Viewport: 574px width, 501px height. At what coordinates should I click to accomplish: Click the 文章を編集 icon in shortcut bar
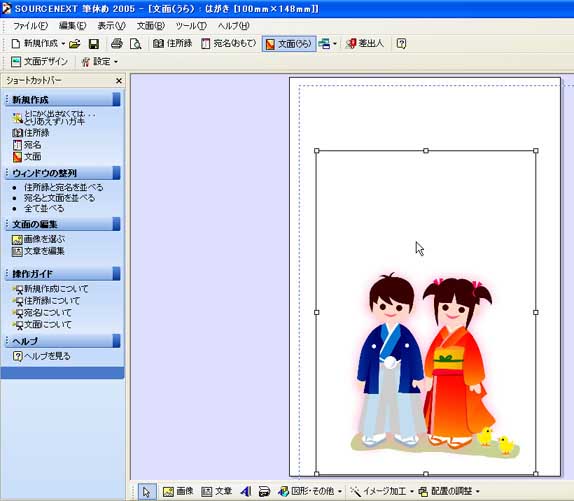(x=17, y=251)
